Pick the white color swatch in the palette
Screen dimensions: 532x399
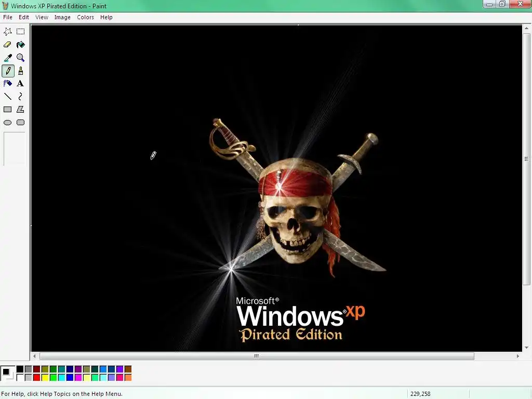tap(20, 377)
